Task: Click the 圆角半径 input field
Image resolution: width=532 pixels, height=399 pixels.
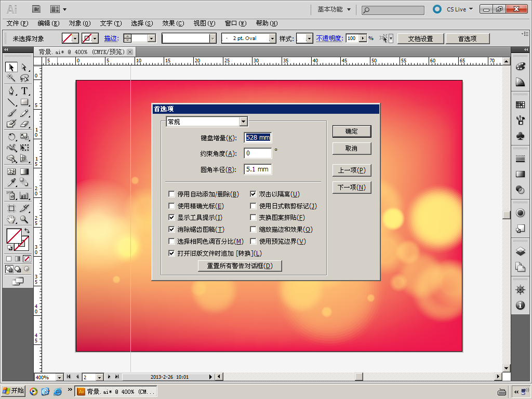Action: (x=258, y=169)
